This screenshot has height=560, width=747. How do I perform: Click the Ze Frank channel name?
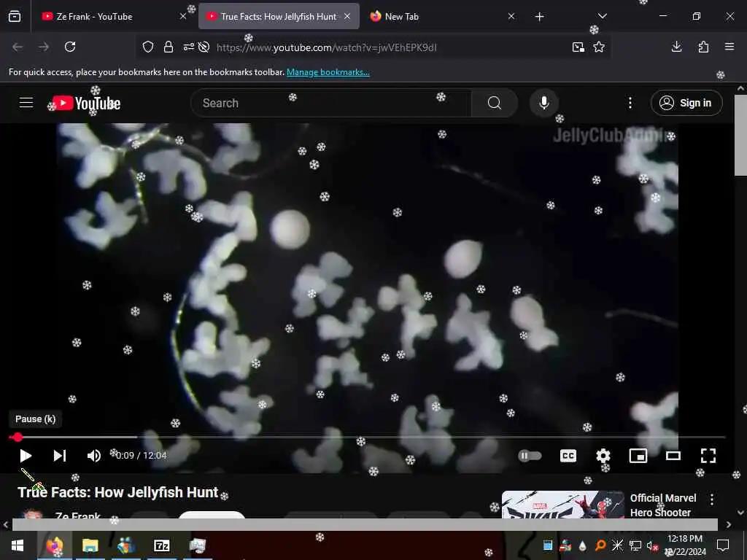(x=77, y=516)
